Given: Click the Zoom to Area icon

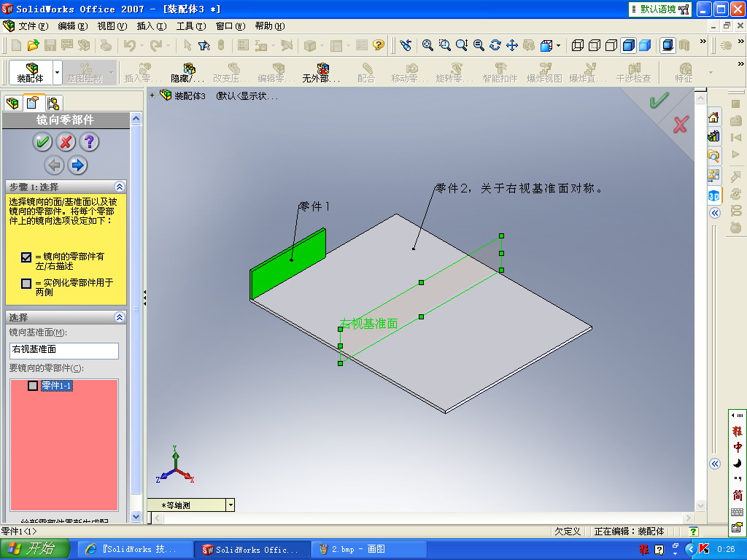Looking at the screenshot, I should [x=444, y=45].
